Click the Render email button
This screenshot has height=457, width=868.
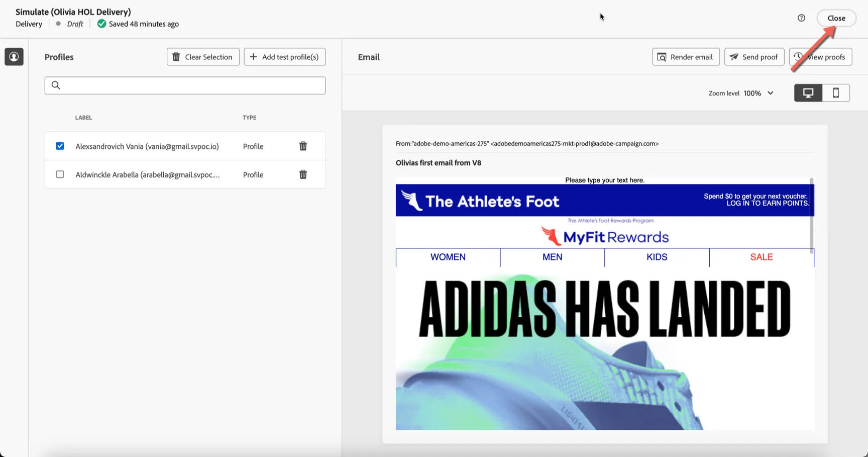tap(686, 57)
